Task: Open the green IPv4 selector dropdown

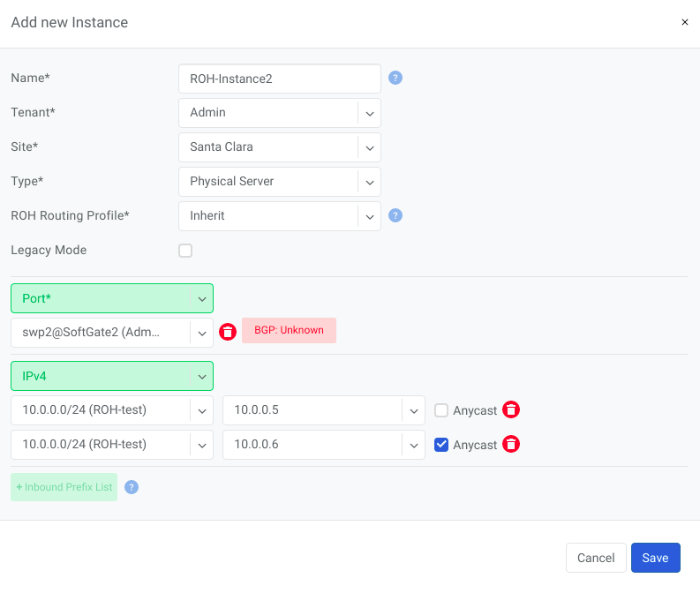Action: pos(112,376)
